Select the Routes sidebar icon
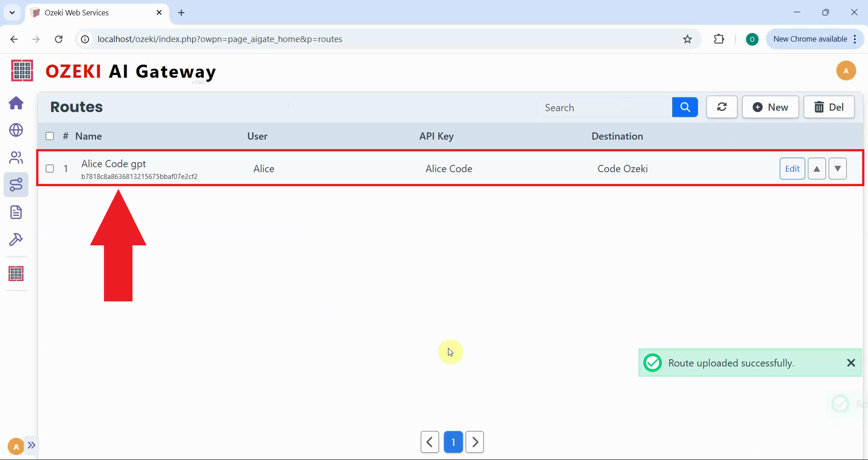The image size is (868, 460). (x=16, y=185)
